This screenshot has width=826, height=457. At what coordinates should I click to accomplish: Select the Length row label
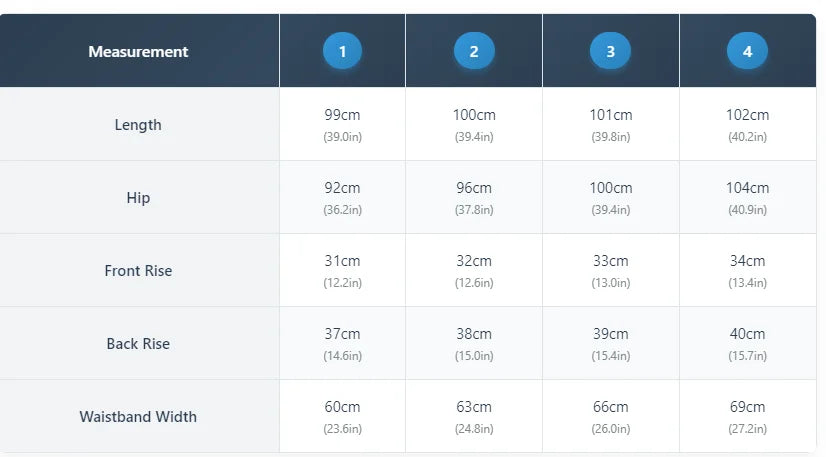tap(139, 124)
